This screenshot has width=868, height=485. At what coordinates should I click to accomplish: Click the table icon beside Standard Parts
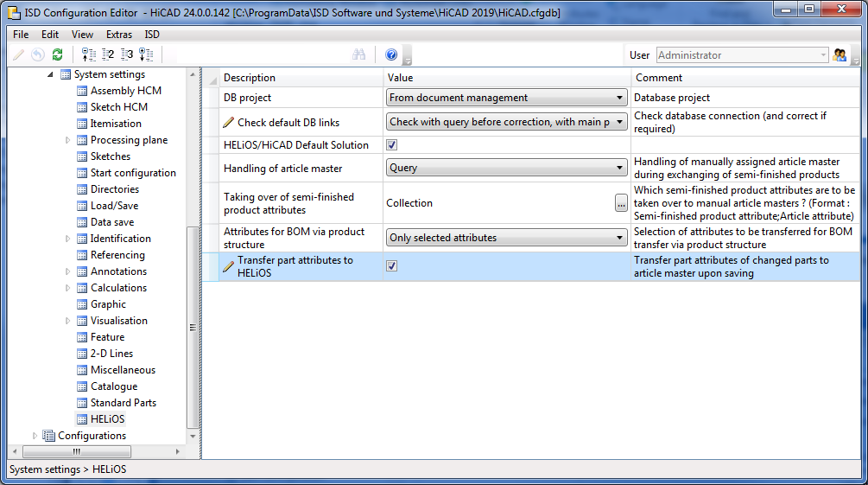pyautogui.click(x=82, y=403)
